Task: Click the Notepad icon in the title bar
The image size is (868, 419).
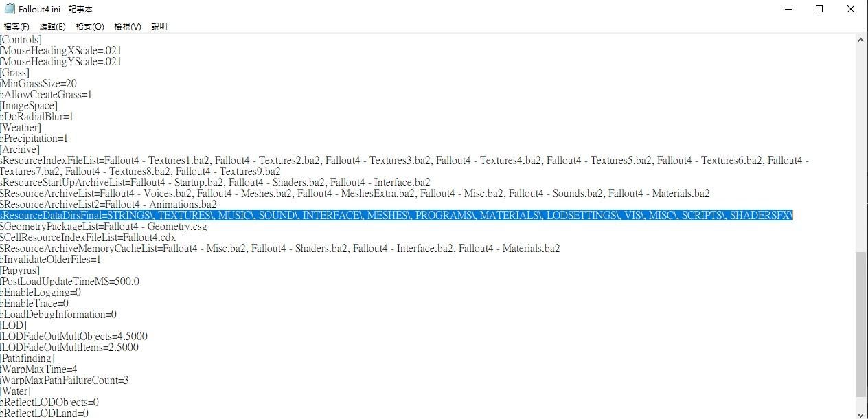Action: (x=10, y=9)
